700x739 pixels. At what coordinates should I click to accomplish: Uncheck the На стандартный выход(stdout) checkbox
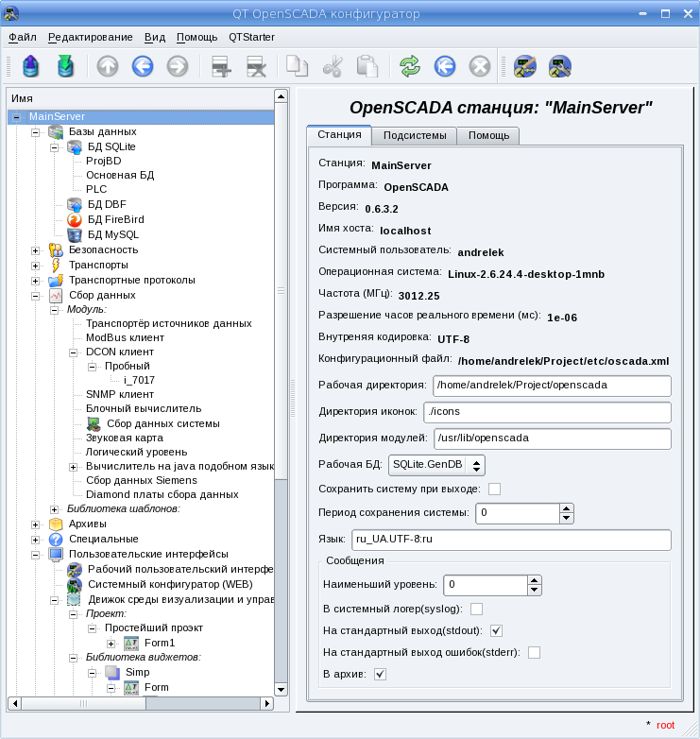496,630
